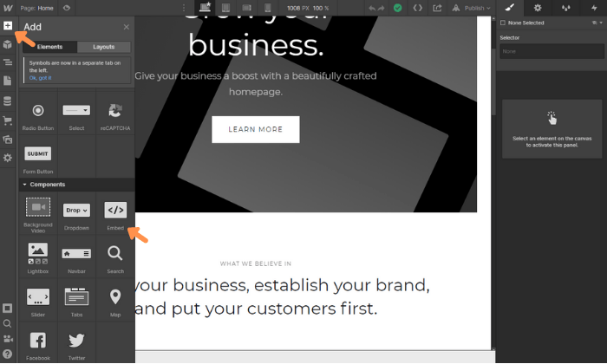
Task: Open the CMS Collections database icon
Action: pyautogui.click(x=7, y=101)
